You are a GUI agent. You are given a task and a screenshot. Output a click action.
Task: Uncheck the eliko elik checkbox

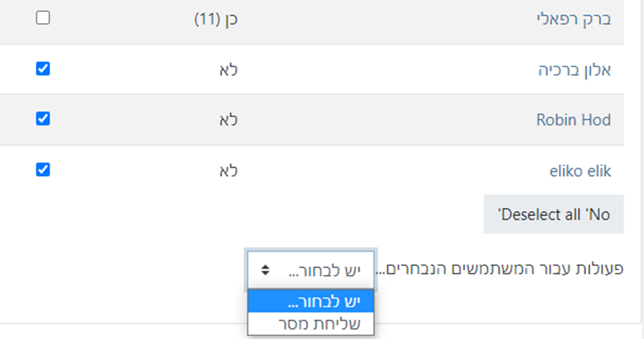coord(43,170)
